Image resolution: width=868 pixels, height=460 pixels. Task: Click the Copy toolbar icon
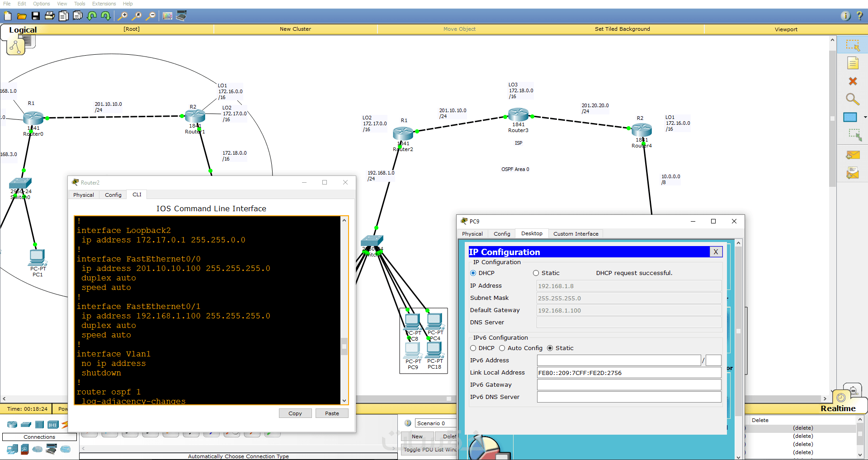point(64,16)
